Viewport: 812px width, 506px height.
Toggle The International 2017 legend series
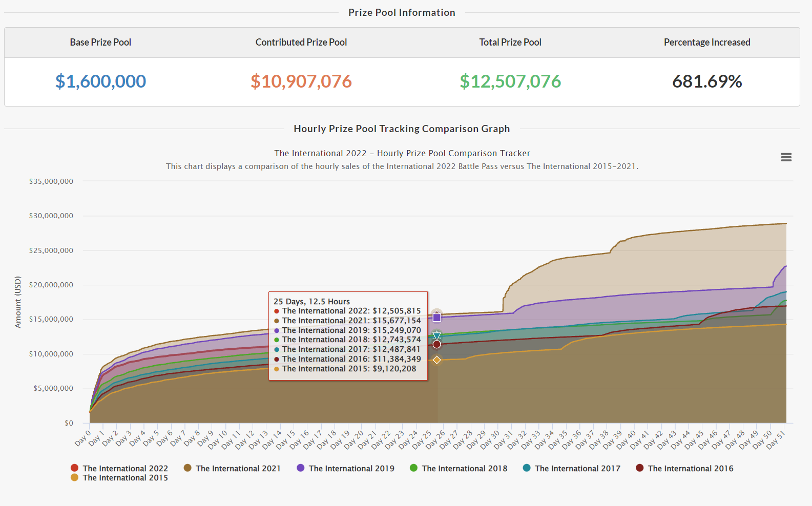coord(571,468)
